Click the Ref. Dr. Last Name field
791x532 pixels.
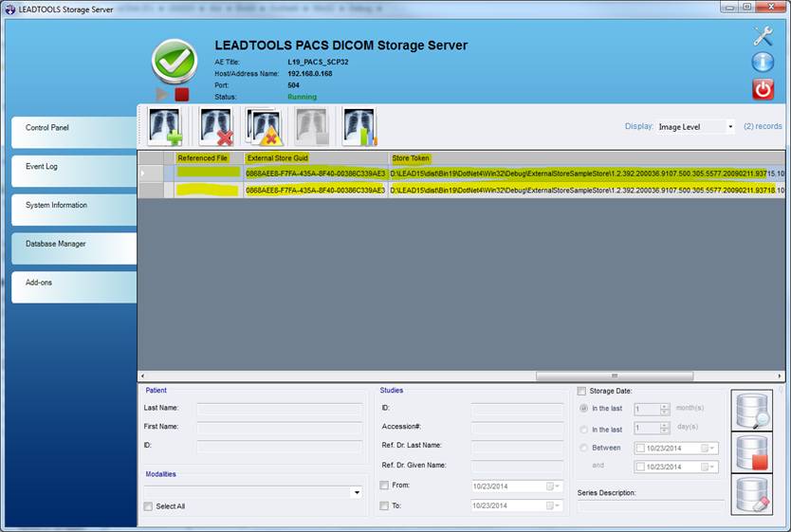(517, 446)
